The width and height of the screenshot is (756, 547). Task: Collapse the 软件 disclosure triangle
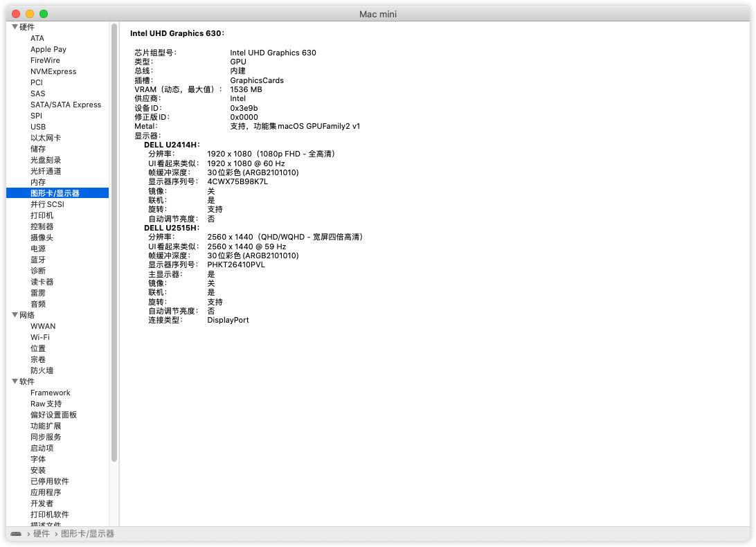tap(15, 382)
